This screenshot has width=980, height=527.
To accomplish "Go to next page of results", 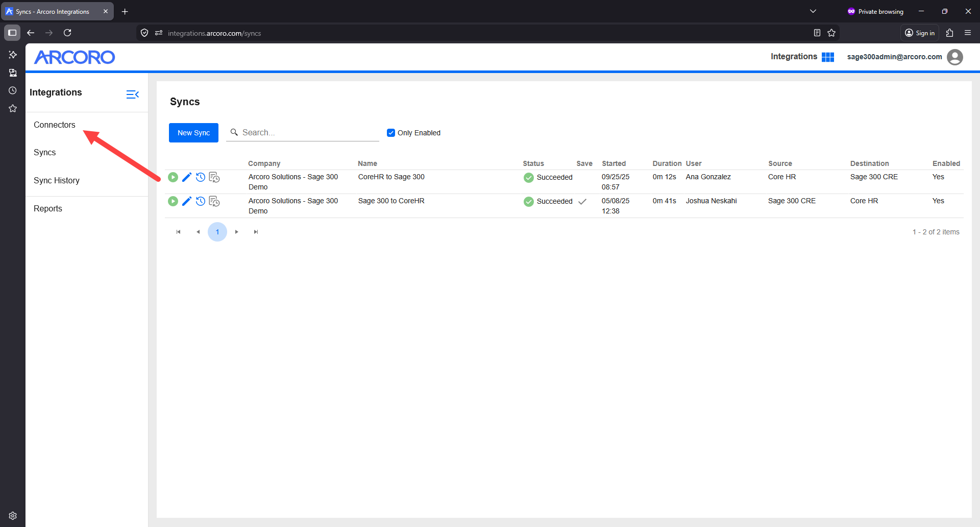I will [x=237, y=232].
